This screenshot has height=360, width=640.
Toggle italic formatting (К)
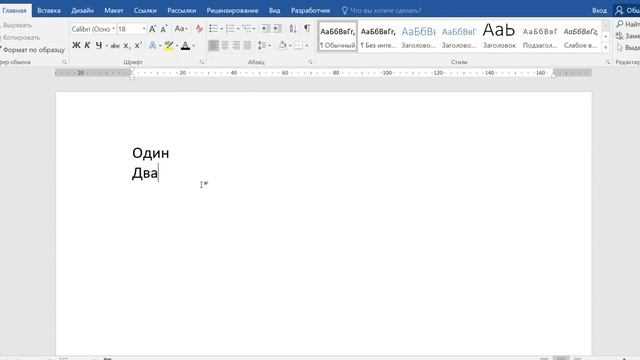click(x=87, y=45)
